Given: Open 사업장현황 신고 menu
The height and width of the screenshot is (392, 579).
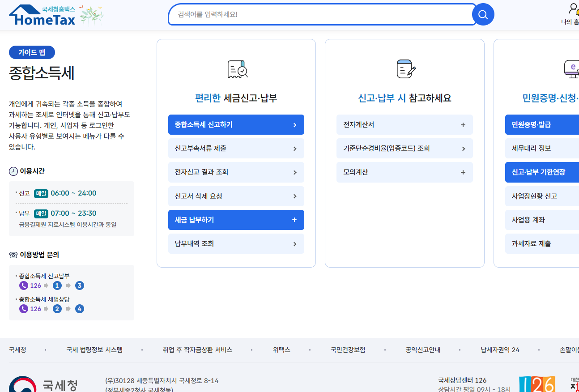Looking at the screenshot, I should (x=542, y=196).
